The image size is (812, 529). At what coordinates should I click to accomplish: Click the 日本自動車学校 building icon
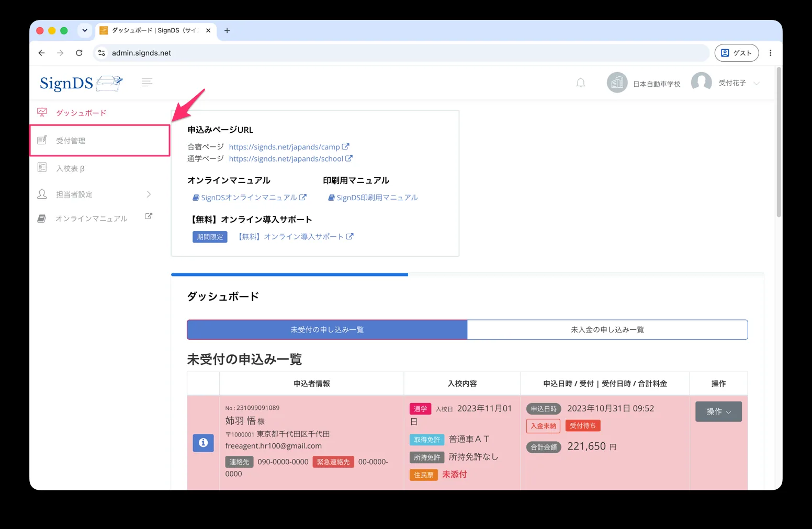617,83
